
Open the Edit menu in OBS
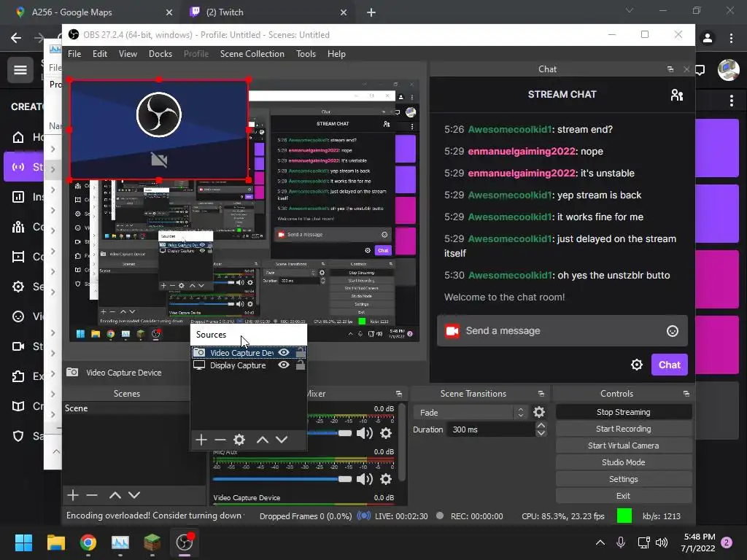click(x=99, y=54)
